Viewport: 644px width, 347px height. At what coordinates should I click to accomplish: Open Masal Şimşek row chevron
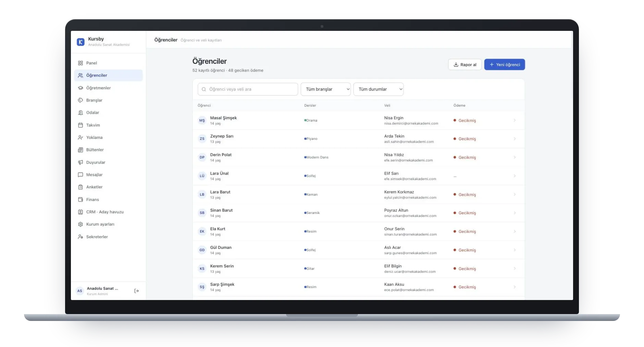point(515,120)
